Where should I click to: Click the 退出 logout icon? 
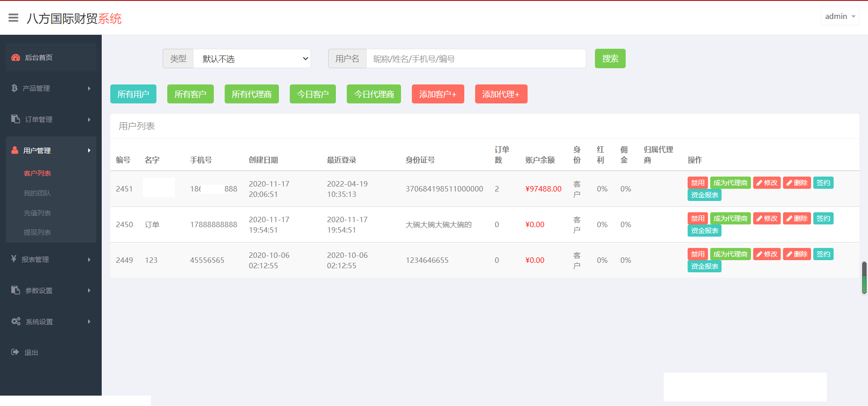(15, 352)
